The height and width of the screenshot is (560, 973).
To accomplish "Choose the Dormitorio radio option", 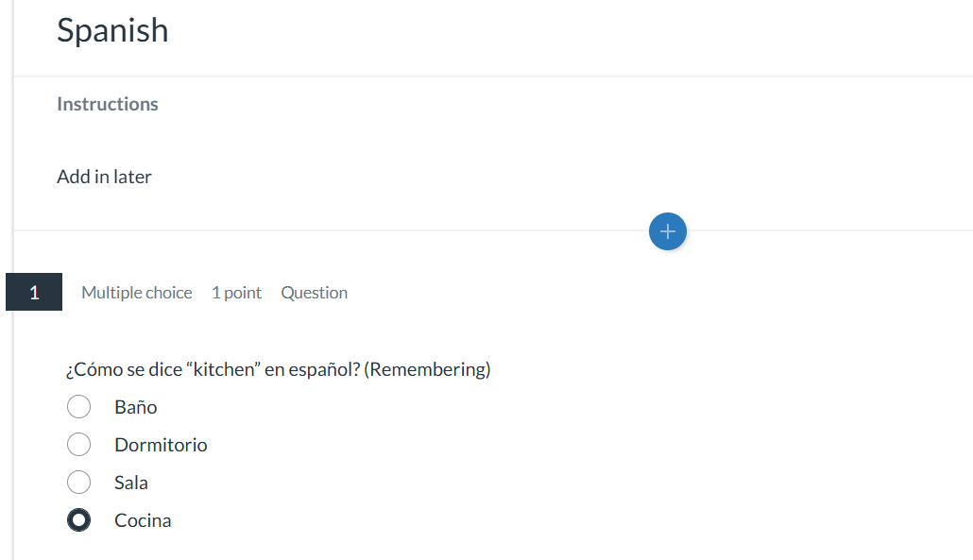I will pos(78,445).
